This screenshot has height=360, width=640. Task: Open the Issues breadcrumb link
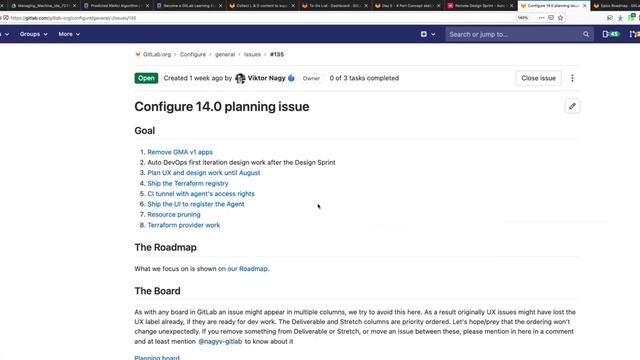(252, 54)
